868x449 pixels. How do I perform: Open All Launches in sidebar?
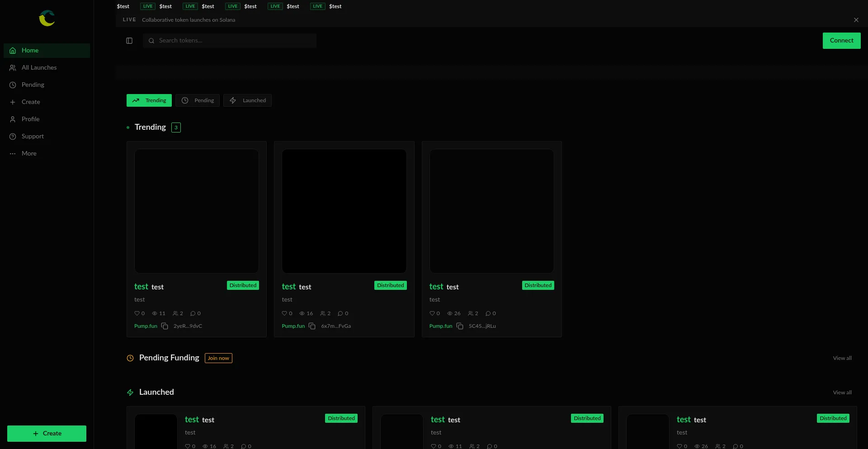click(39, 67)
